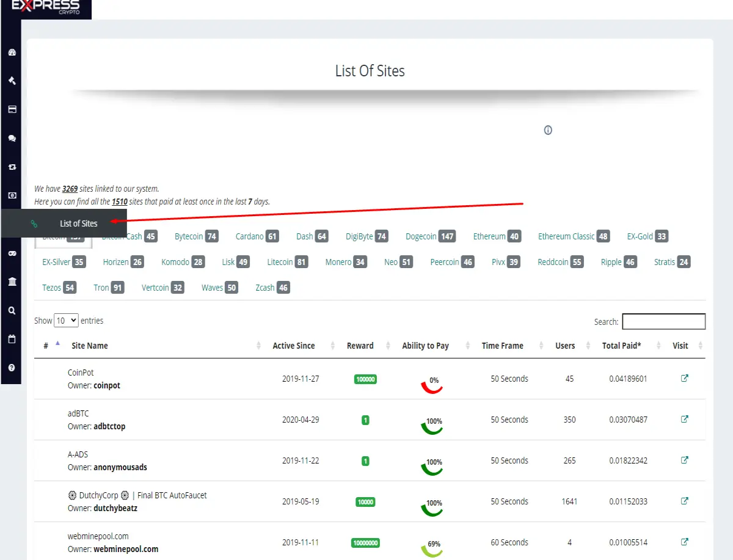The width and height of the screenshot is (733, 560).
Task: Click the 10000000 reward badge for webminepool.com
Action: coord(365,543)
